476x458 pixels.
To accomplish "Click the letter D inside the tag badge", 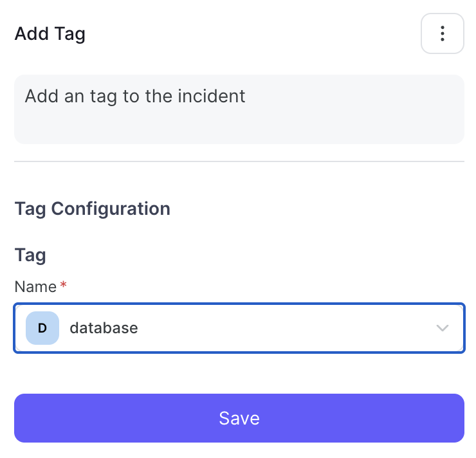I will [x=42, y=328].
